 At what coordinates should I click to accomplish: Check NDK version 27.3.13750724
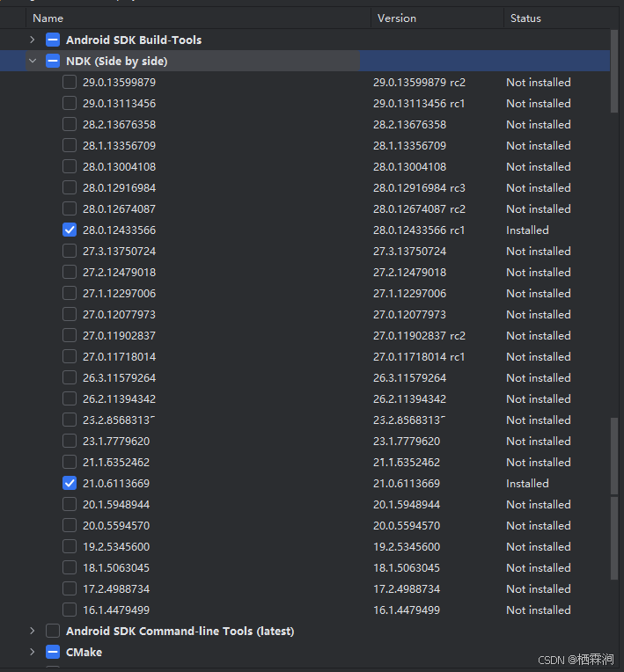[70, 251]
